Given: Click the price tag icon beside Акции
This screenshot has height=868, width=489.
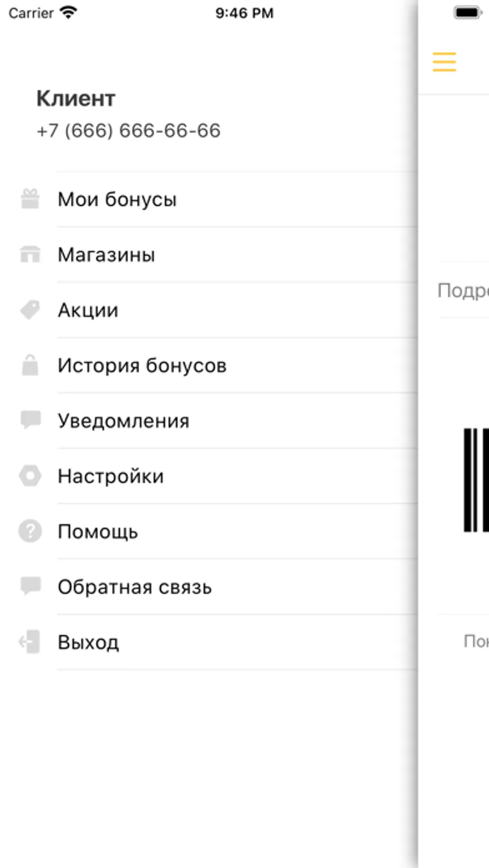Looking at the screenshot, I should 30,310.
